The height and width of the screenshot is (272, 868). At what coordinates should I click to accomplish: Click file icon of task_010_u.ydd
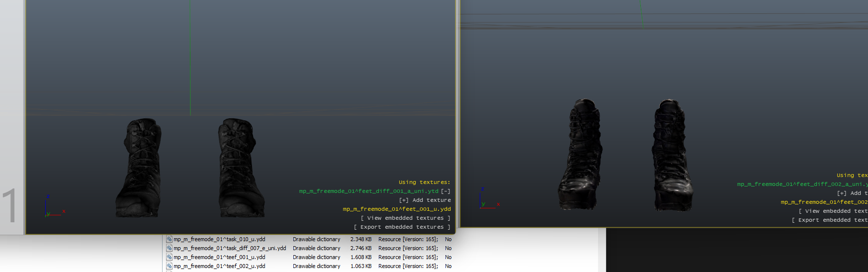(169, 239)
